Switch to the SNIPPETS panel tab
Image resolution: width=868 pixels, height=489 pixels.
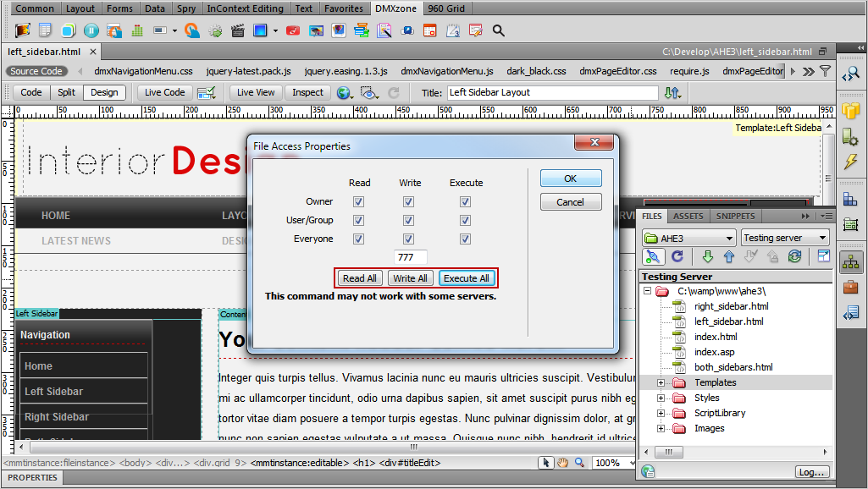click(x=735, y=217)
